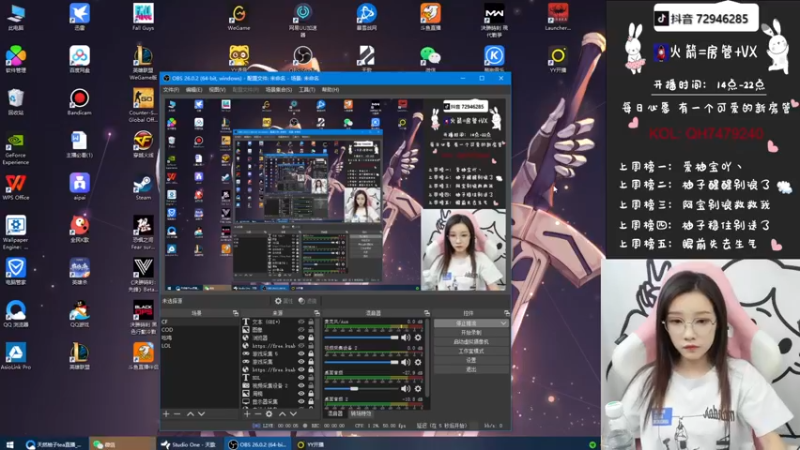
Task: Open Fall Guys desktop shortcut
Action: (143, 17)
